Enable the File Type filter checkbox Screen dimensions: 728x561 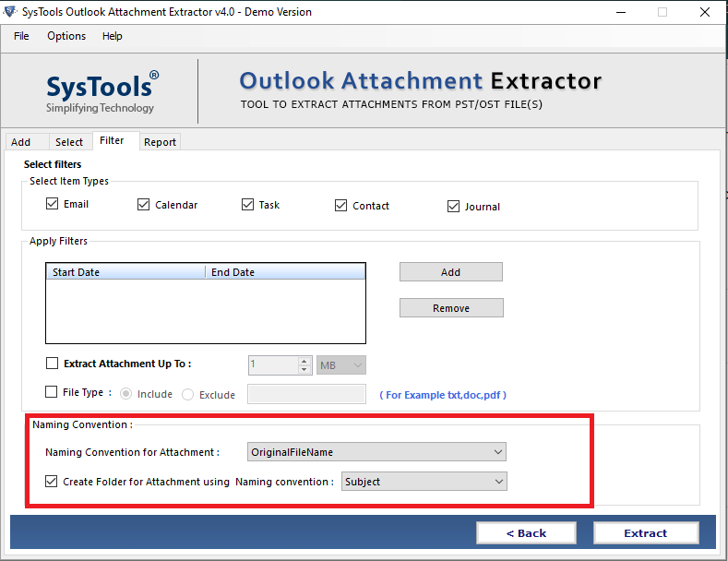pyautogui.click(x=51, y=392)
